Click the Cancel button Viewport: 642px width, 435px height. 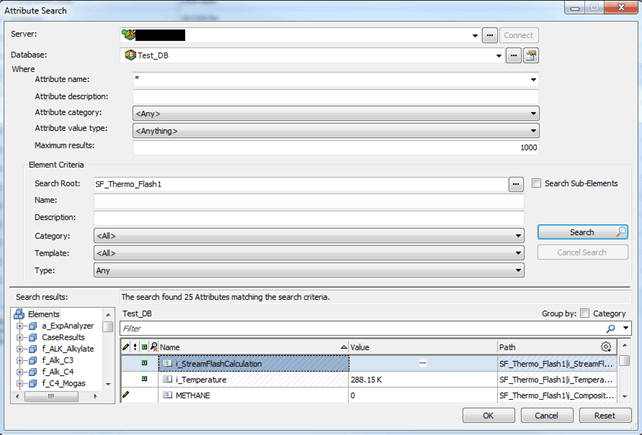pyautogui.click(x=547, y=416)
